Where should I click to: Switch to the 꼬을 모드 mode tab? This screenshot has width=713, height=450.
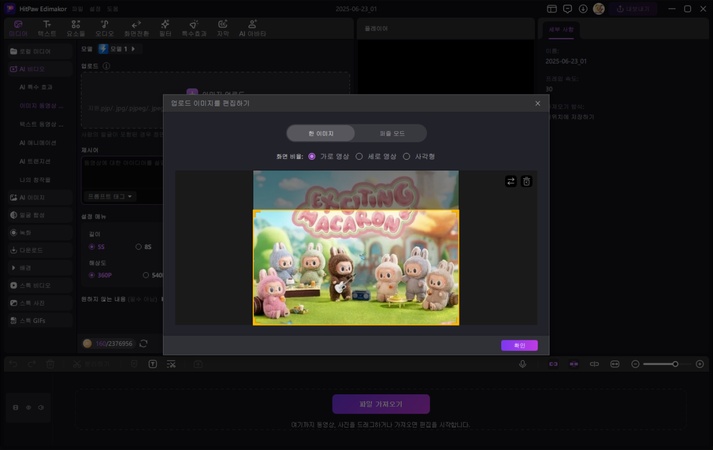pos(392,133)
